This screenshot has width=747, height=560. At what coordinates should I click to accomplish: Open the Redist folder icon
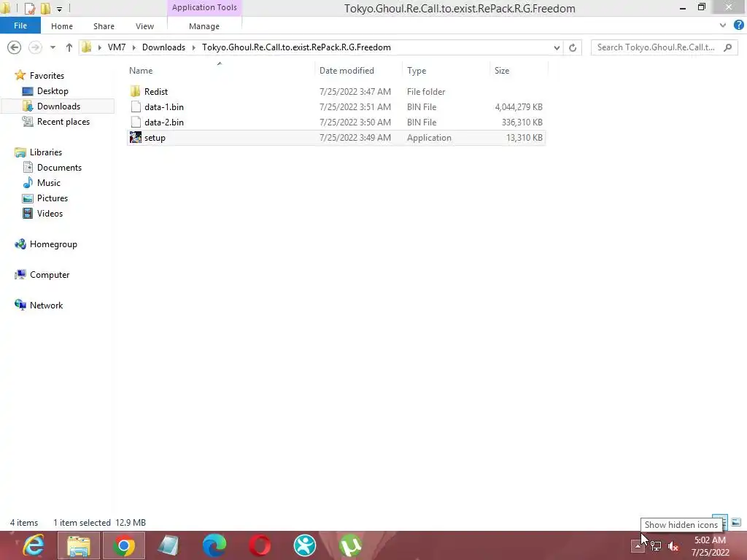pos(135,91)
